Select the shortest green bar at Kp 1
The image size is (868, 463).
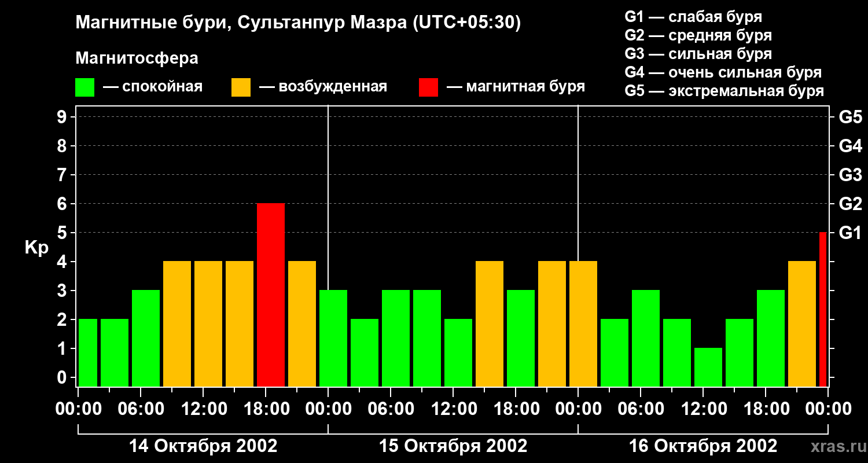tap(708, 368)
